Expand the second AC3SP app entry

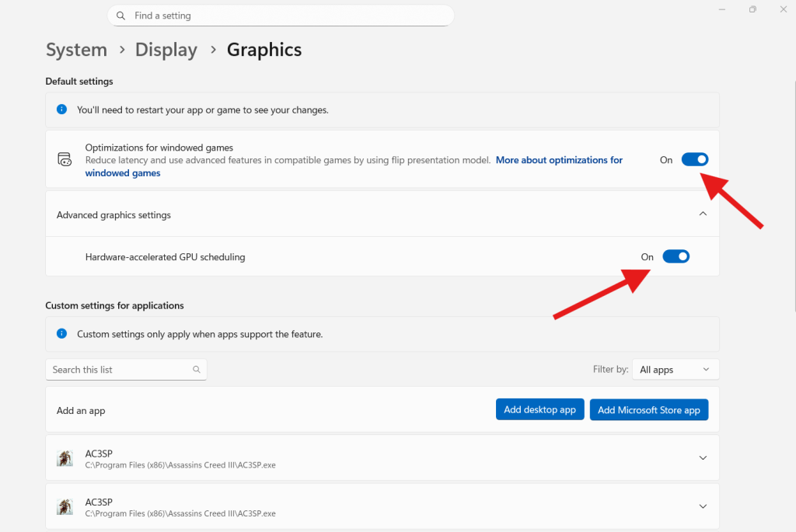tap(703, 506)
